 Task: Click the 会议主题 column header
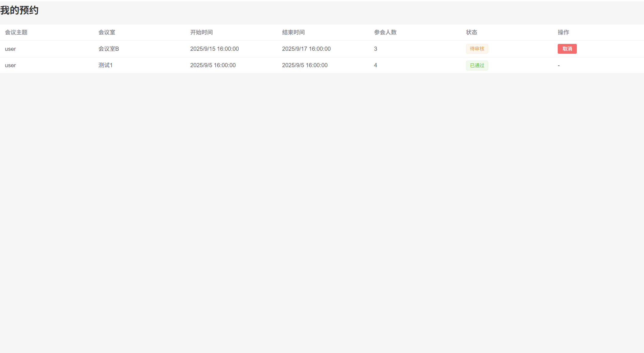pos(16,32)
